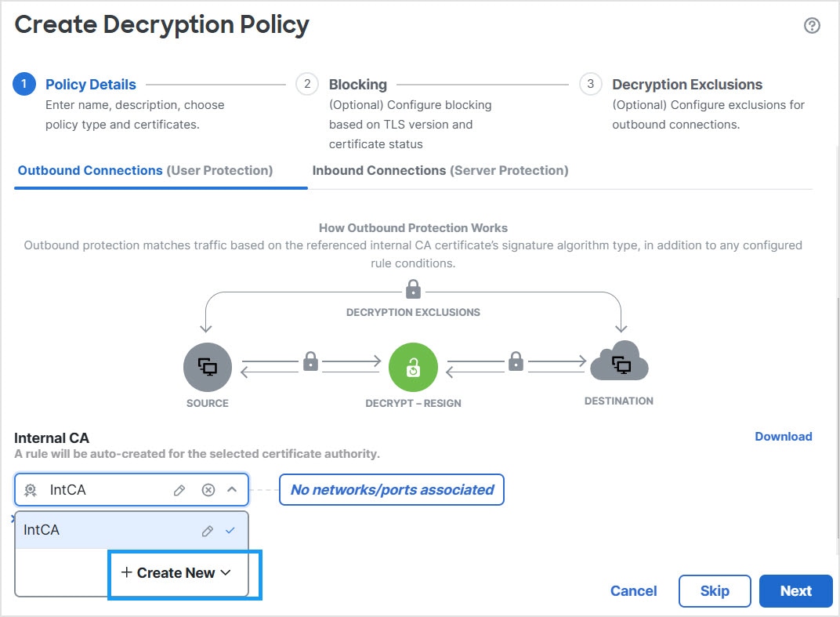
Task: Go to Decryption Exclusions step label
Action: pyautogui.click(x=687, y=85)
